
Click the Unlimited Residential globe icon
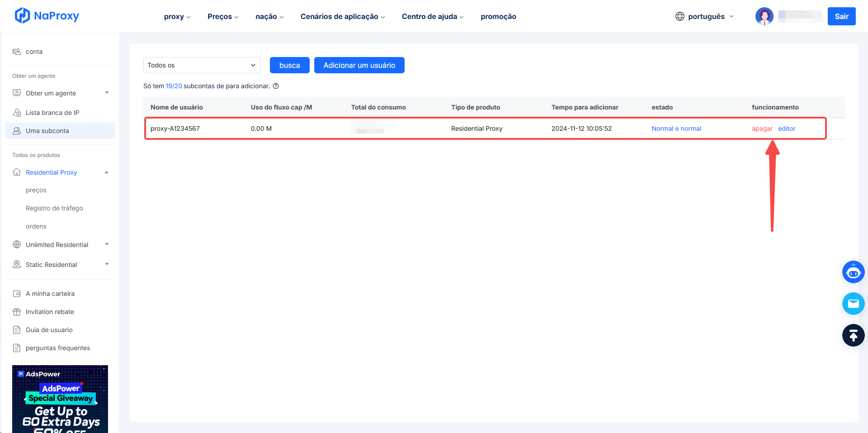click(17, 244)
